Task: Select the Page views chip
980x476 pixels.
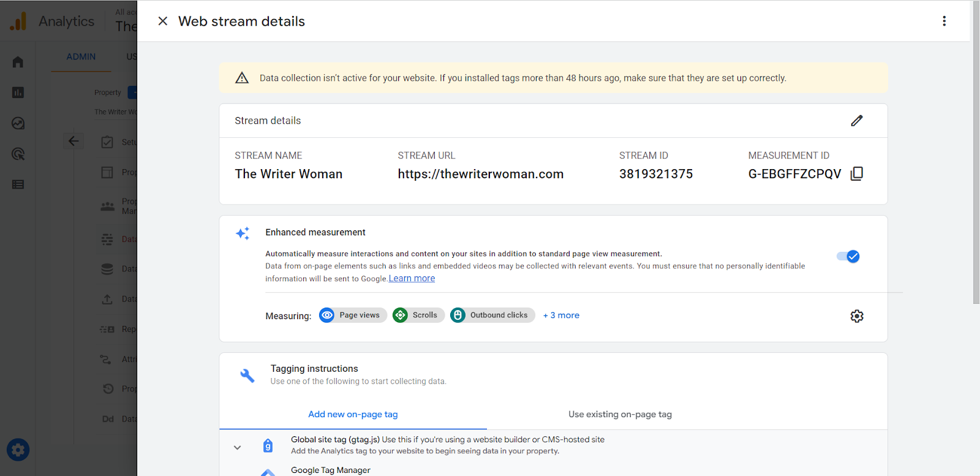Action: (353, 315)
